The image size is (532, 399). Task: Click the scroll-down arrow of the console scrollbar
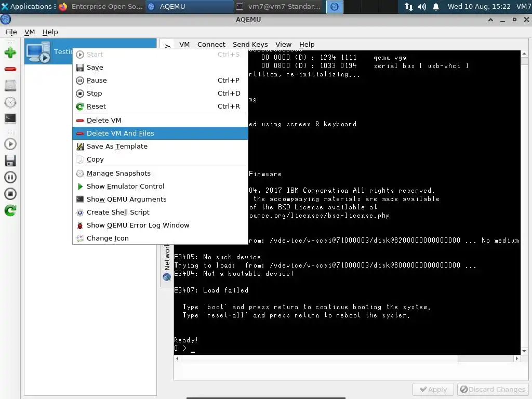coord(524,351)
